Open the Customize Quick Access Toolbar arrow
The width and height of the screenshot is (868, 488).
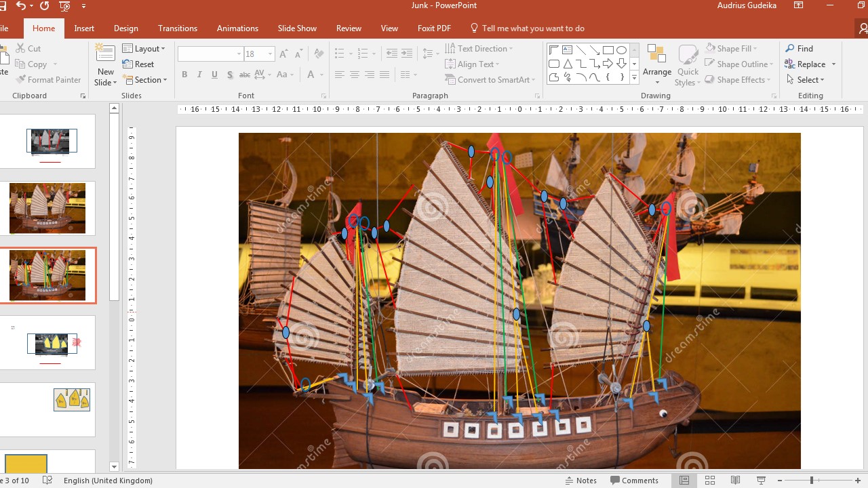coord(84,6)
